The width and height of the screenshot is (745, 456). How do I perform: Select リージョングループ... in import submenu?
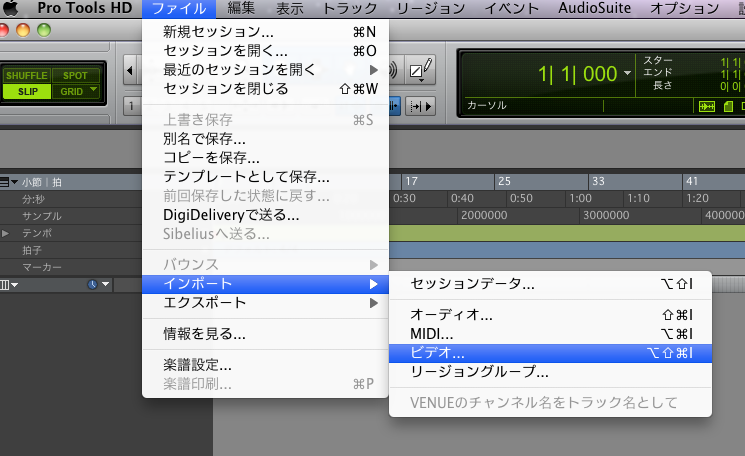tap(550, 372)
